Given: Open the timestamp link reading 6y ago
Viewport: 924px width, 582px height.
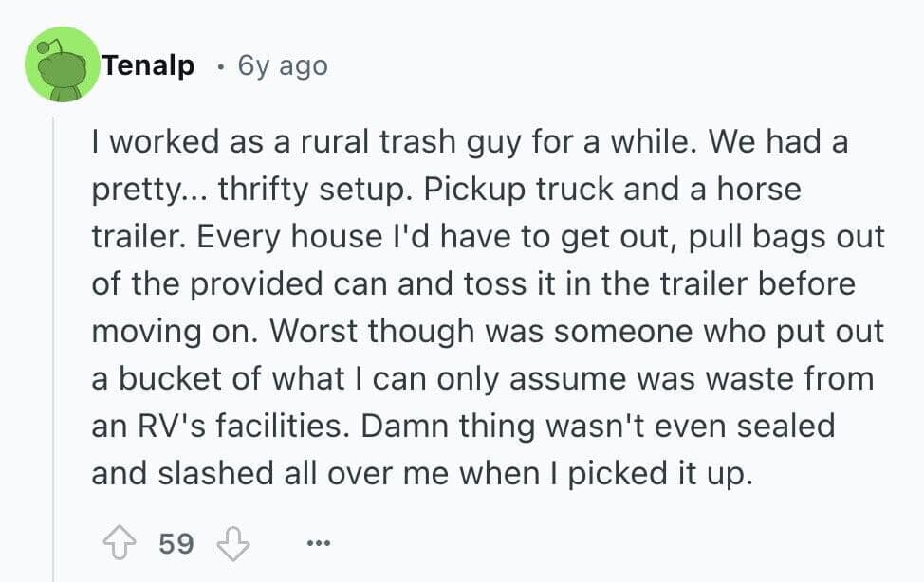Looking at the screenshot, I should click(x=279, y=65).
